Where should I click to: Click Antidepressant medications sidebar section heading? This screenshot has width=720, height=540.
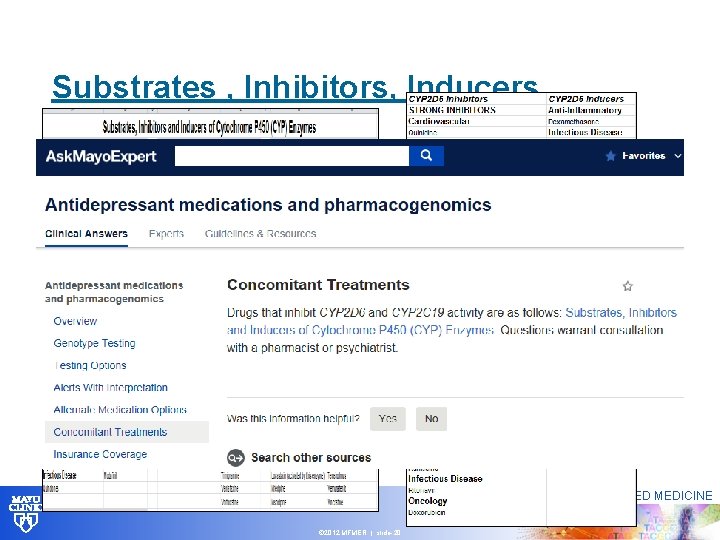tap(114, 292)
